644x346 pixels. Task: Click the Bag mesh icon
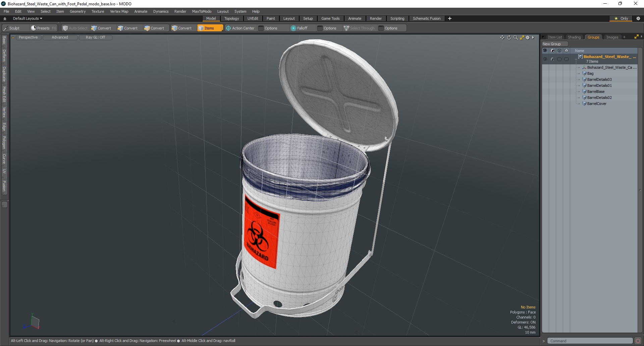tap(584, 73)
